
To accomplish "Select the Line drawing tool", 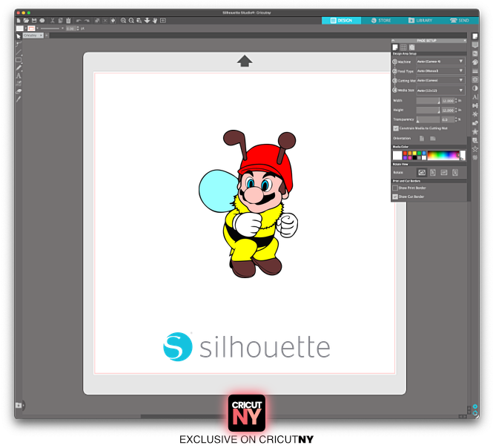I will (x=19, y=52).
